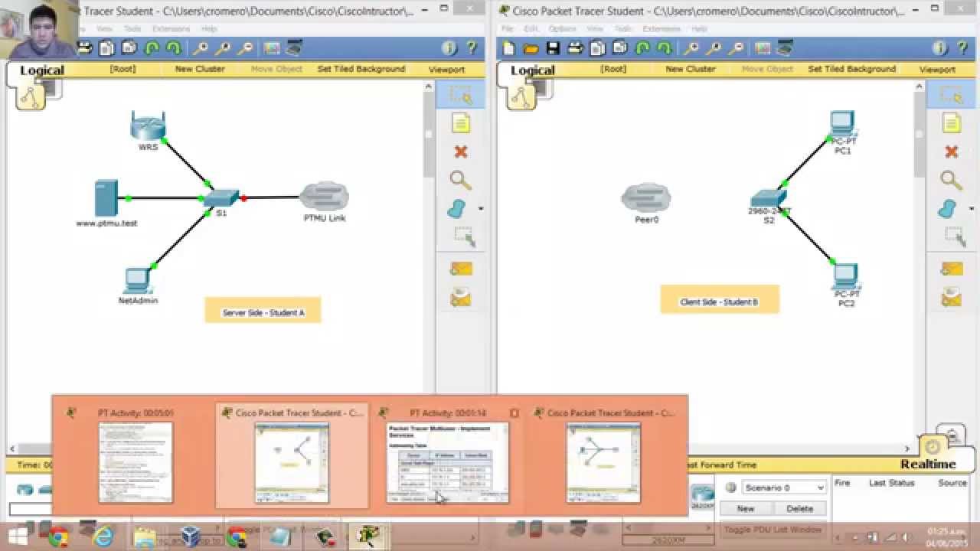Expand draw shape dropdown in Server Side window
This screenshot has width=980, height=551.
click(481, 209)
